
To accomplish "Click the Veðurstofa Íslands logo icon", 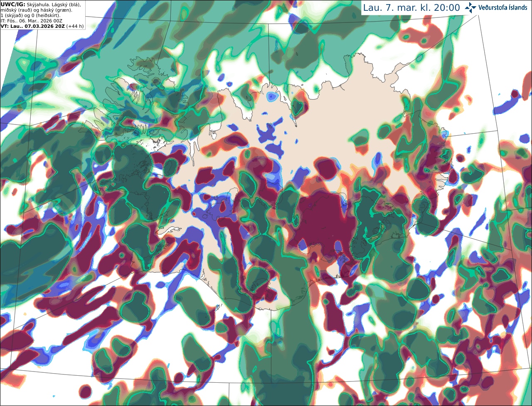I will (x=470, y=7).
